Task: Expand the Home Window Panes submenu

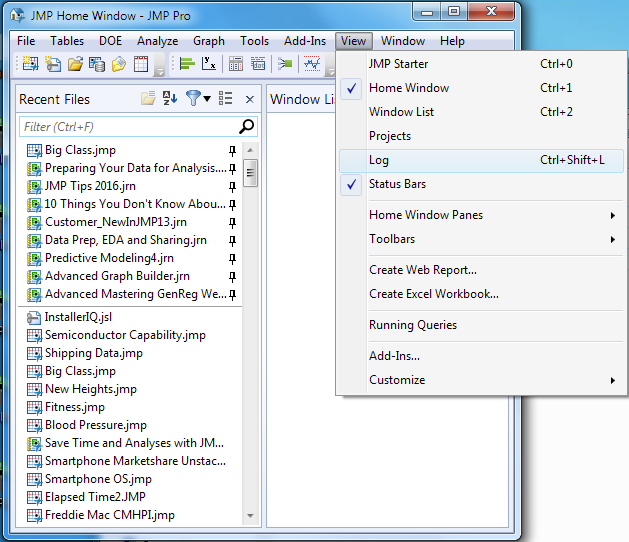Action: click(481, 215)
